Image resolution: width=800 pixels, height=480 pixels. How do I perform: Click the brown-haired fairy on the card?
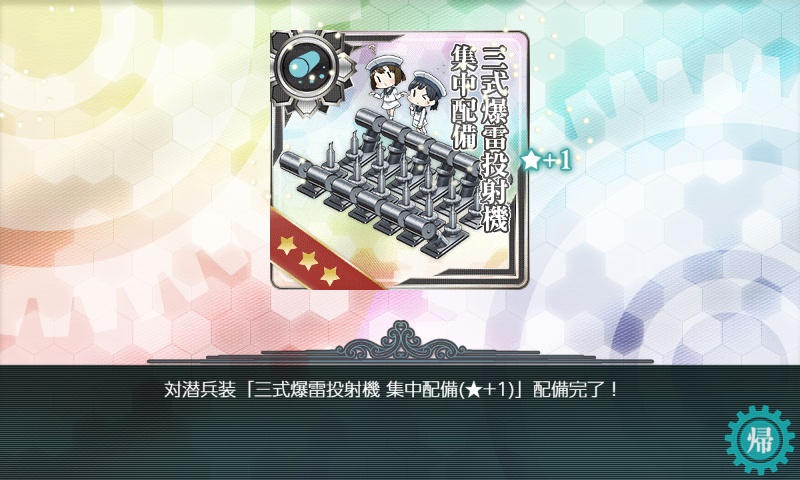(x=385, y=86)
